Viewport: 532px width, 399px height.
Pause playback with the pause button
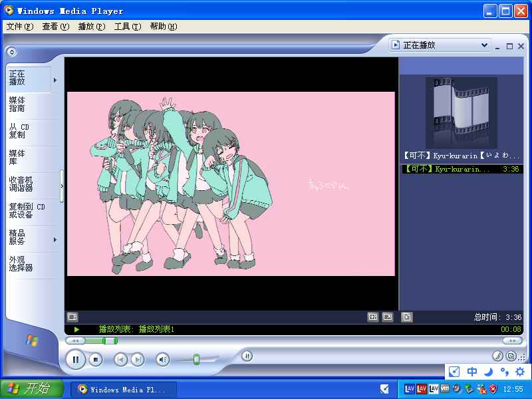click(x=75, y=360)
